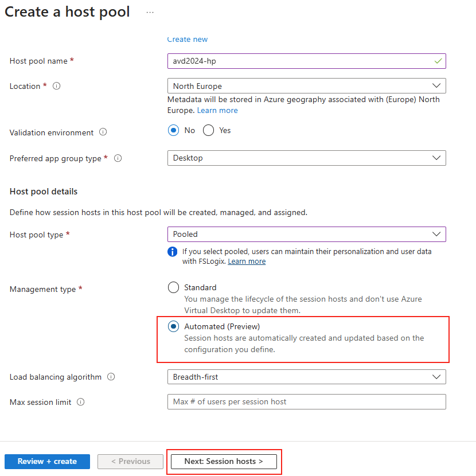Open the Host pool type Pooled dropdown
The height and width of the screenshot is (476, 476).
307,234
